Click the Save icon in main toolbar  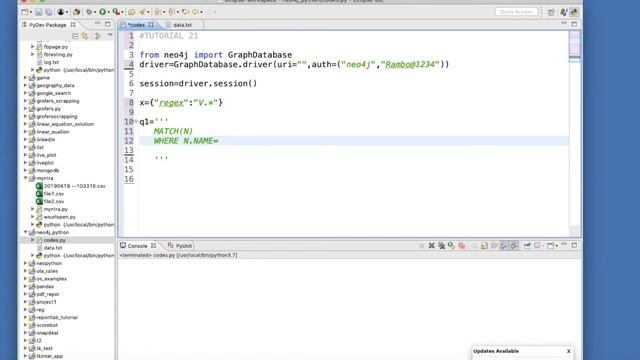38,12
